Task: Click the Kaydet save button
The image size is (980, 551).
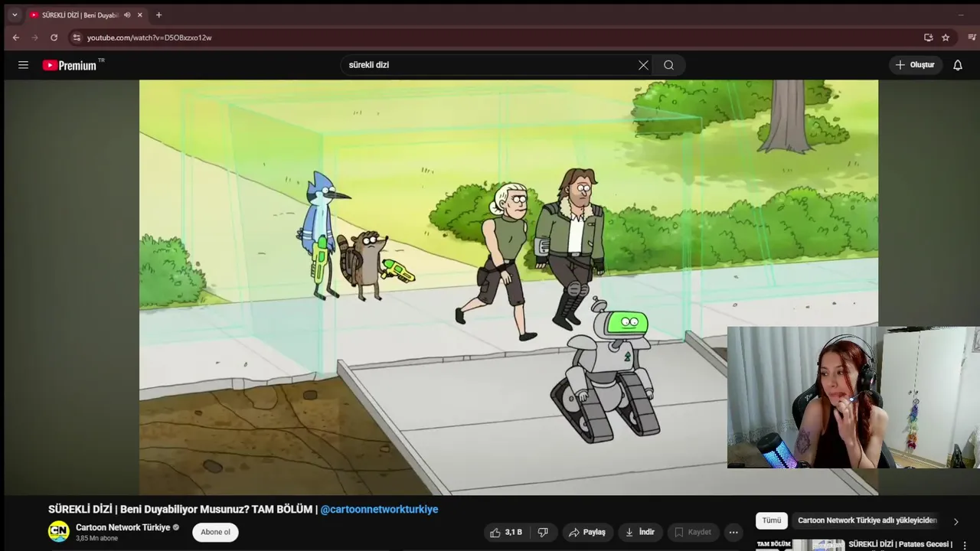Action: click(x=693, y=532)
